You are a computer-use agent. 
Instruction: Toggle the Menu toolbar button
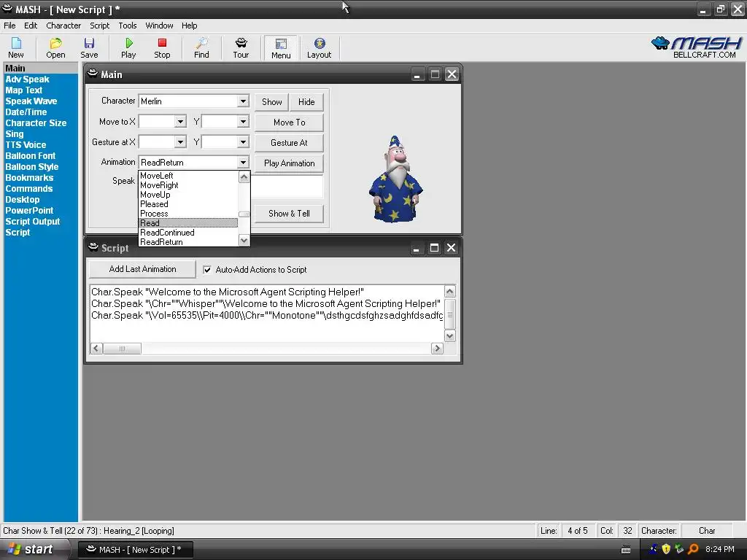(x=281, y=48)
